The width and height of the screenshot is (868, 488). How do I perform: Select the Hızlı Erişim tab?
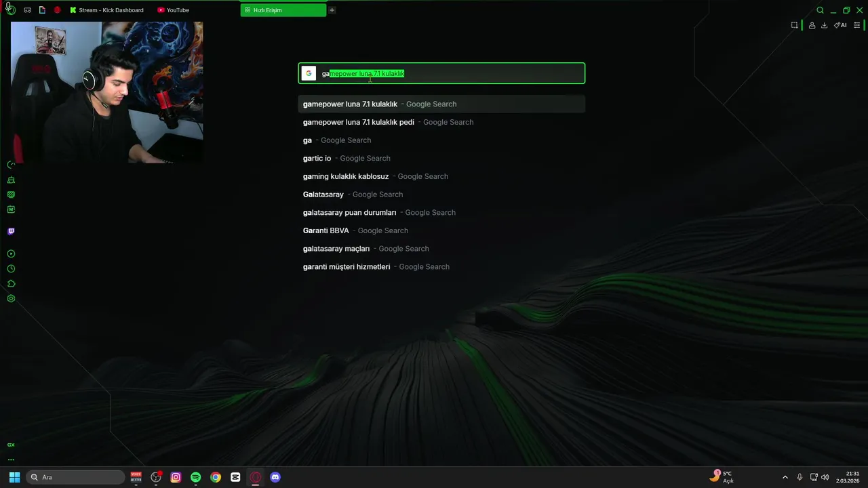(x=283, y=10)
